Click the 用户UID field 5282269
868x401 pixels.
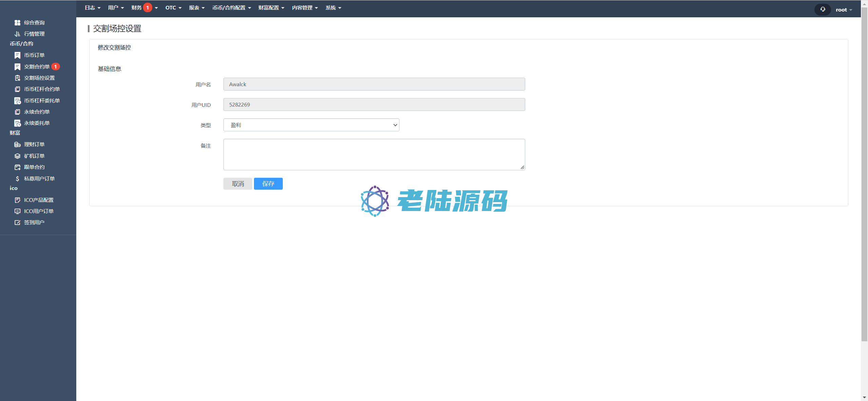tap(374, 104)
